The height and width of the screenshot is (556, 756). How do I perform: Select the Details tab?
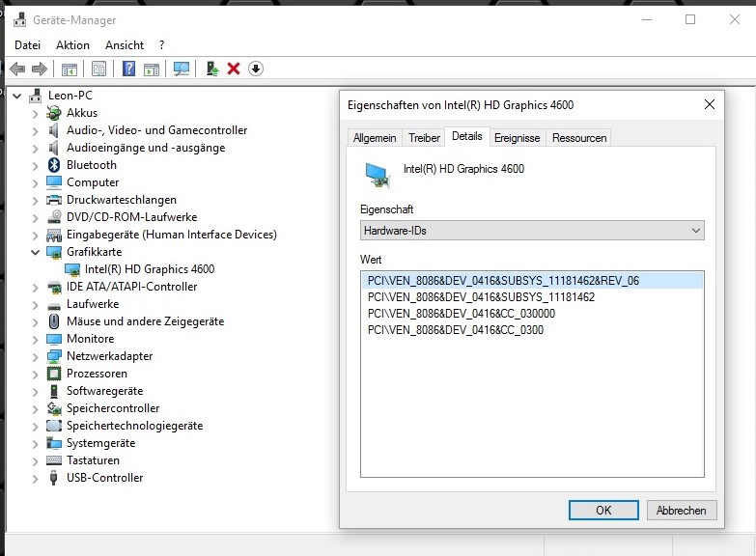[x=466, y=136]
